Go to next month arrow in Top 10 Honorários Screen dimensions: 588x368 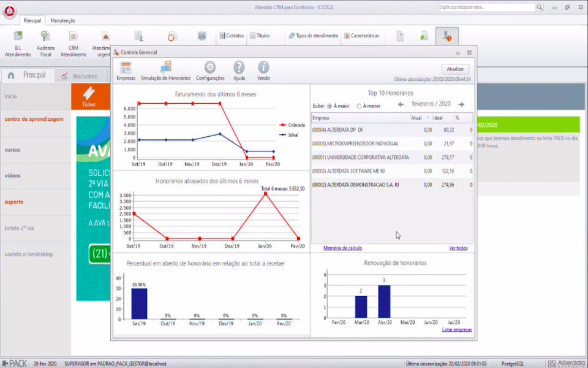461,104
